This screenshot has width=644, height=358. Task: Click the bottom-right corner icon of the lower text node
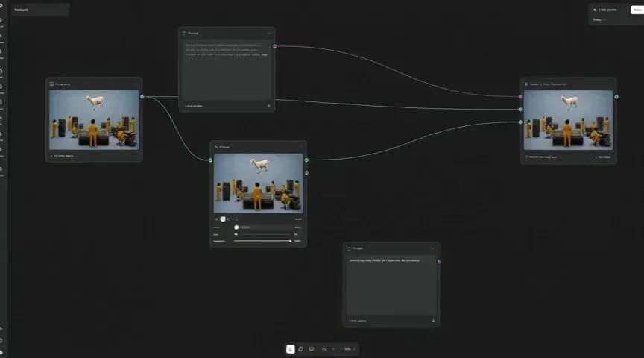coord(433,321)
